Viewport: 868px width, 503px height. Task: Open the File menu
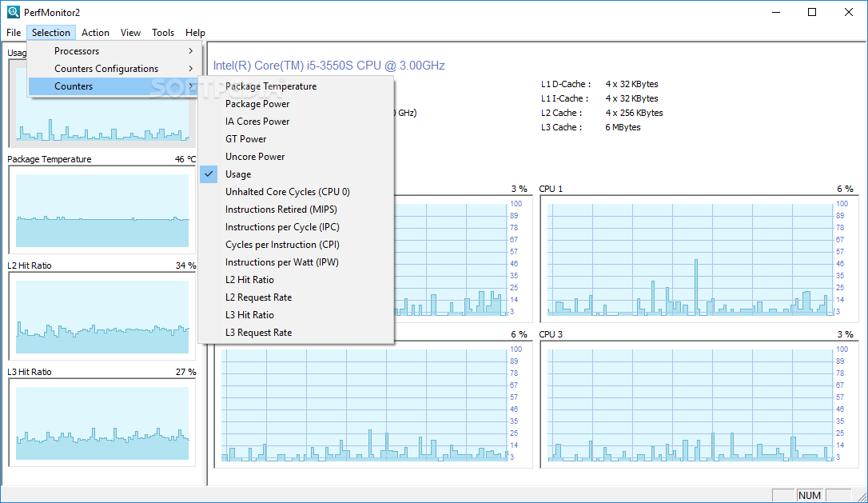pos(14,33)
